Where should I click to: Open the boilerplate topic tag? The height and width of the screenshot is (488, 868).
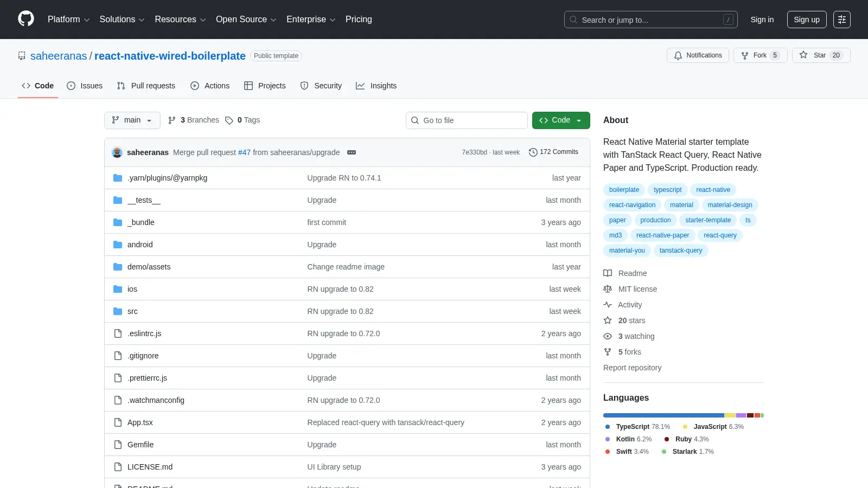pos(624,190)
